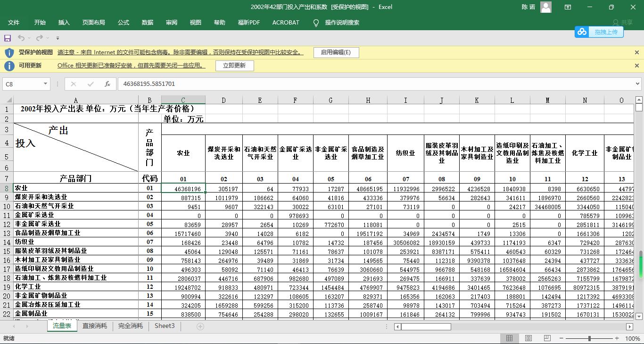This screenshot has width=644, height=344.
Task: Click the zoom slider handle
Action: (x=589, y=338)
